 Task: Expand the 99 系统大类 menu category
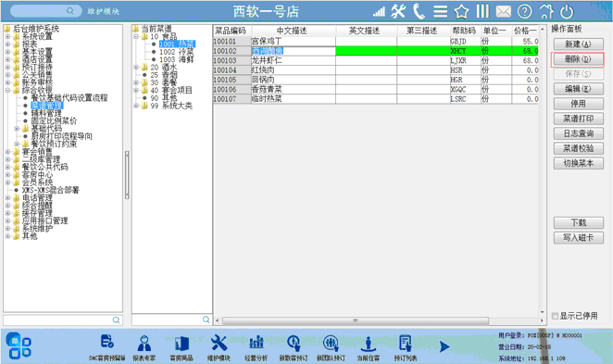136,106
